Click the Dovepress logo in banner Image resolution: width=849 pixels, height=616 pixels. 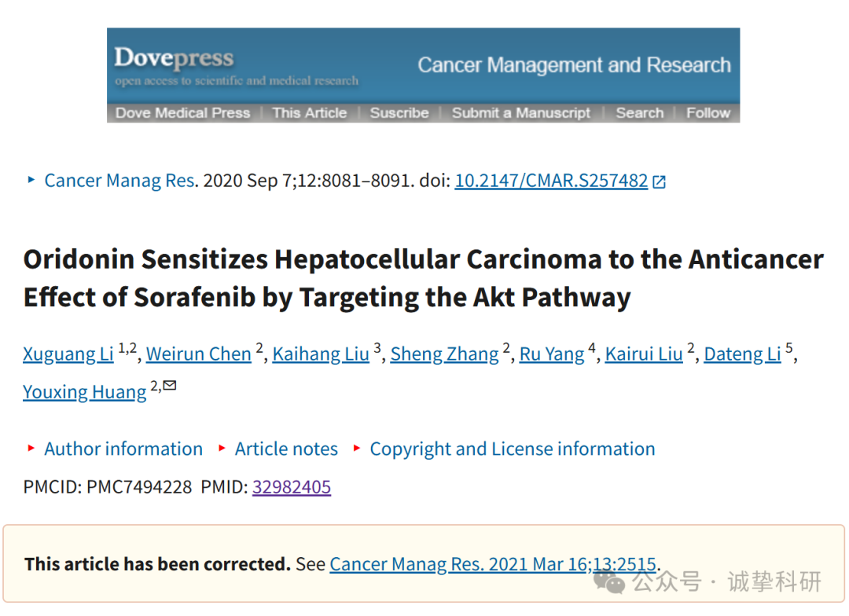click(174, 58)
